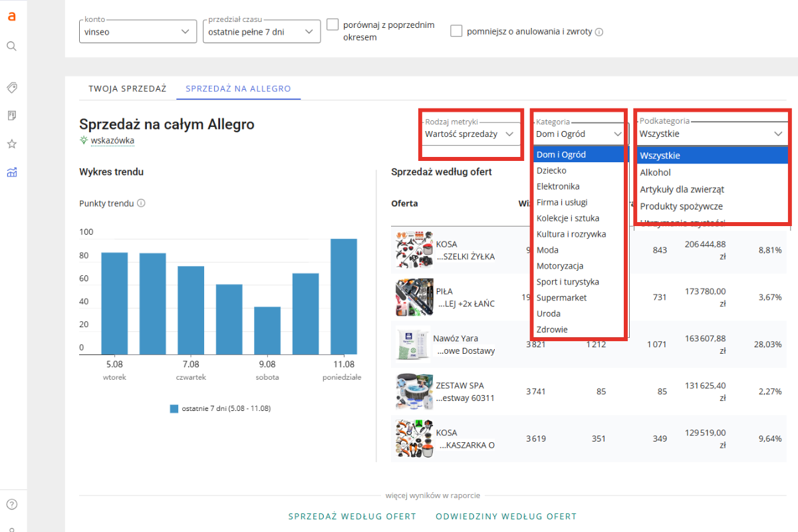
Task: Switch to Sprzedaż na Allegro tab
Action: click(x=238, y=88)
